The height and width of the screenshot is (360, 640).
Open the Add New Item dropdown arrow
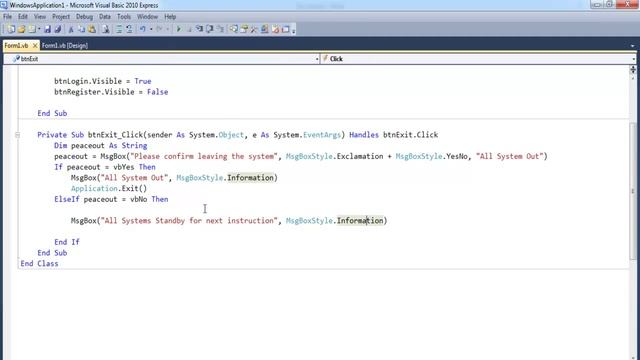click(39, 29)
